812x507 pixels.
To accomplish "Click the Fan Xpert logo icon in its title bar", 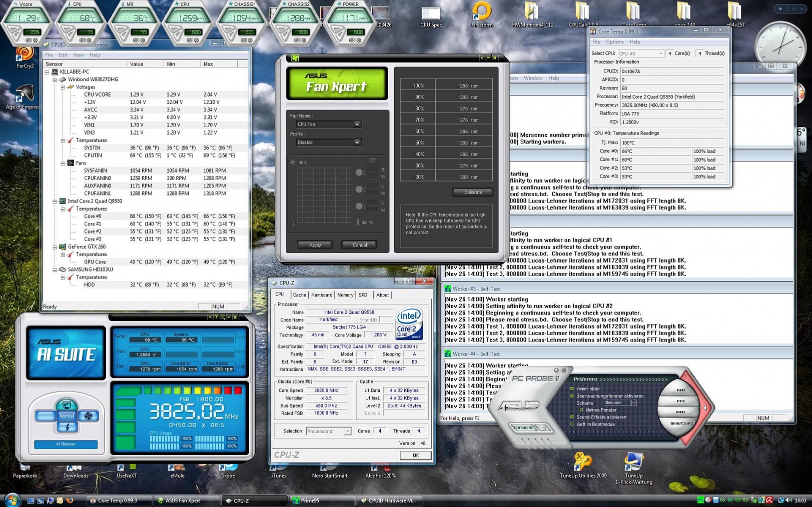I will [295, 58].
